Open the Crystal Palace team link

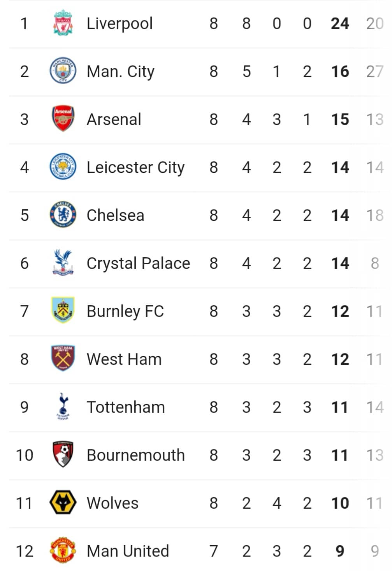pyautogui.click(x=138, y=264)
